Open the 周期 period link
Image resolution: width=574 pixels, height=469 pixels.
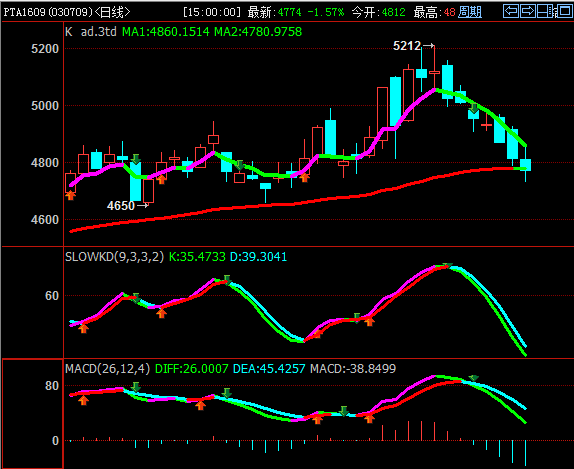(470, 12)
